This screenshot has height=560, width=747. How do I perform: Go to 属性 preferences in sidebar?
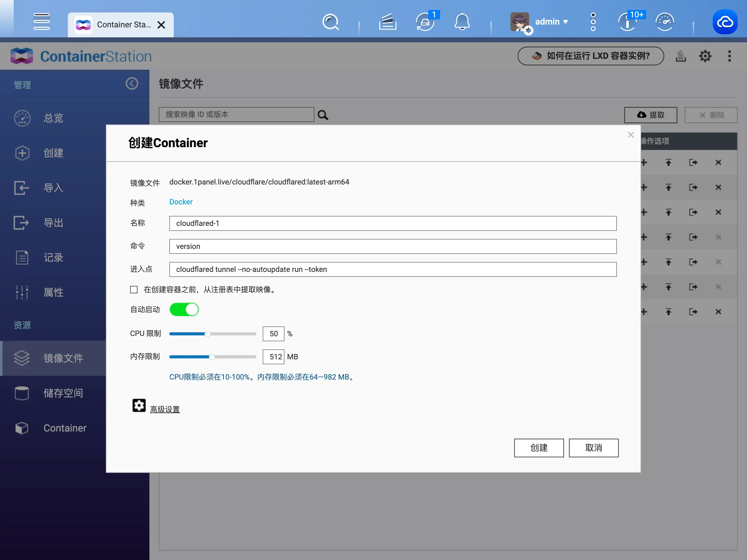point(53,292)
